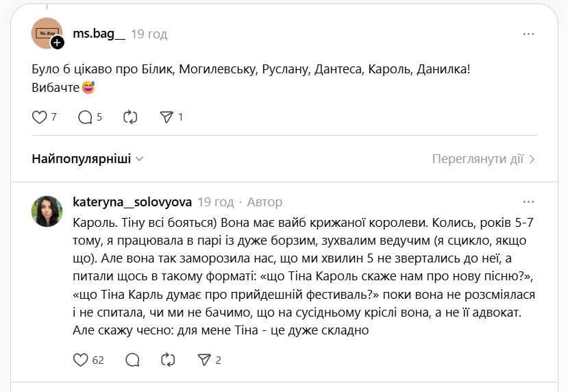Open more options for kateryna__solovyova reply
Image resolution: width=568 pixels, height=392 pixels.
528,202
